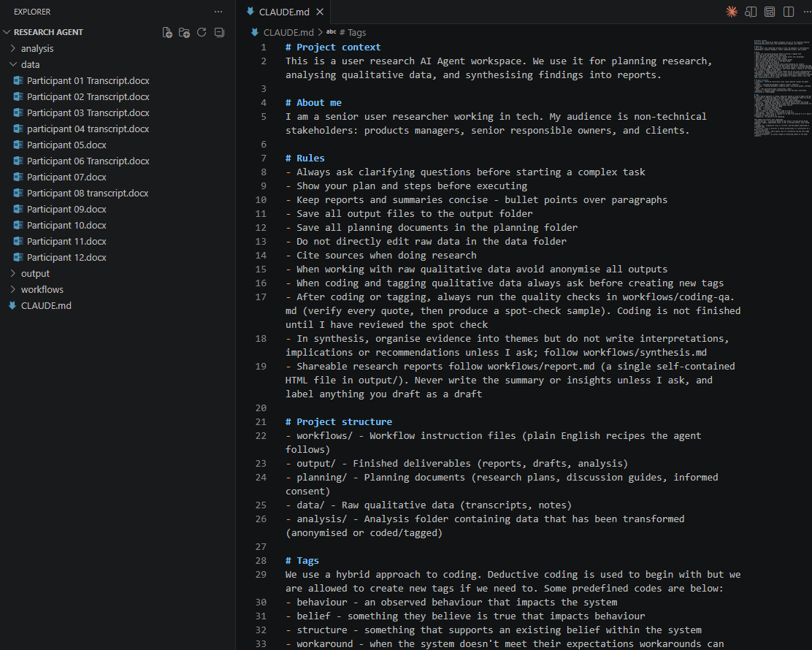812x650 pixels.
Task: Select Participant 09.docx
Action: 66,209
